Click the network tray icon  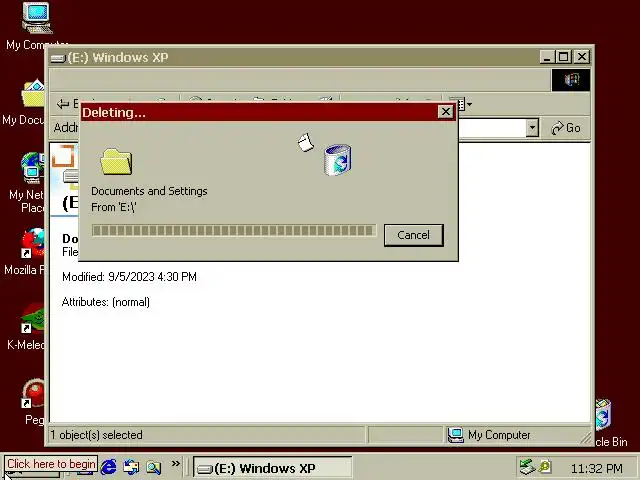527,467
